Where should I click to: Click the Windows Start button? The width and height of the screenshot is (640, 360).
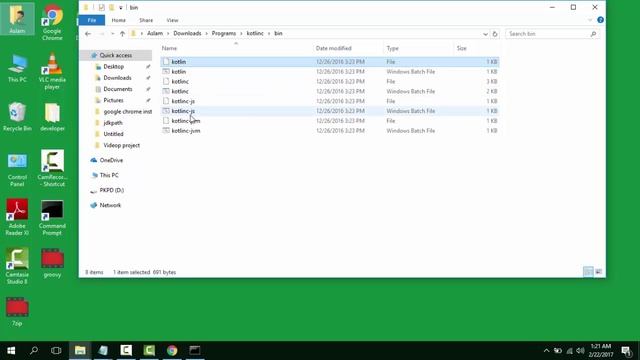11,350
